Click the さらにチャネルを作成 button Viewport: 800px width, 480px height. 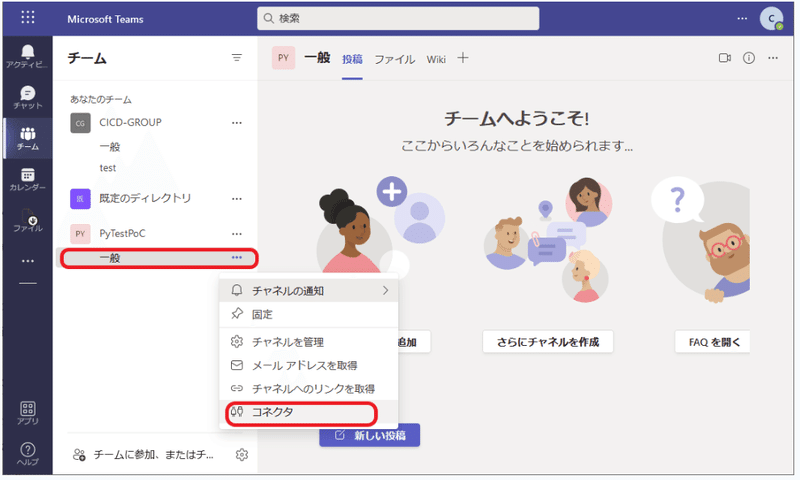coord(548,342)
